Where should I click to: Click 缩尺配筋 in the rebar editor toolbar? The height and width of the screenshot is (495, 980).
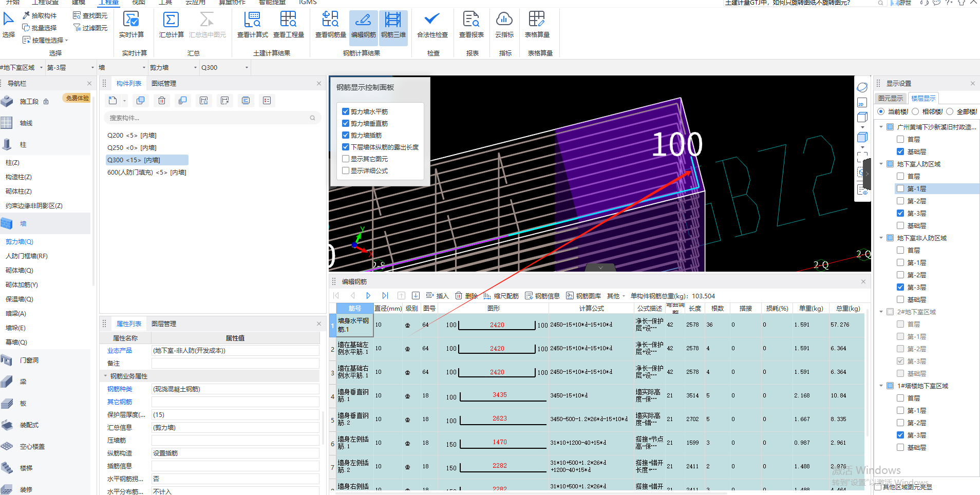[501, 296]
